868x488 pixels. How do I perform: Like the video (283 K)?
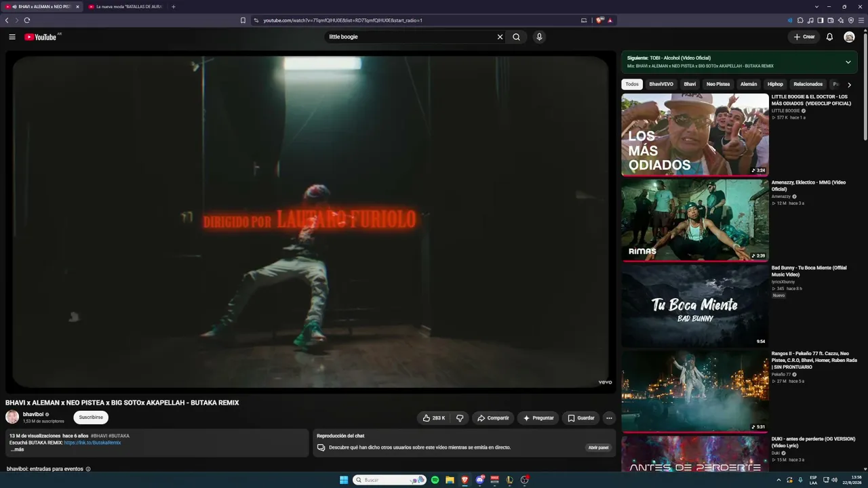[x=434, y=418]
